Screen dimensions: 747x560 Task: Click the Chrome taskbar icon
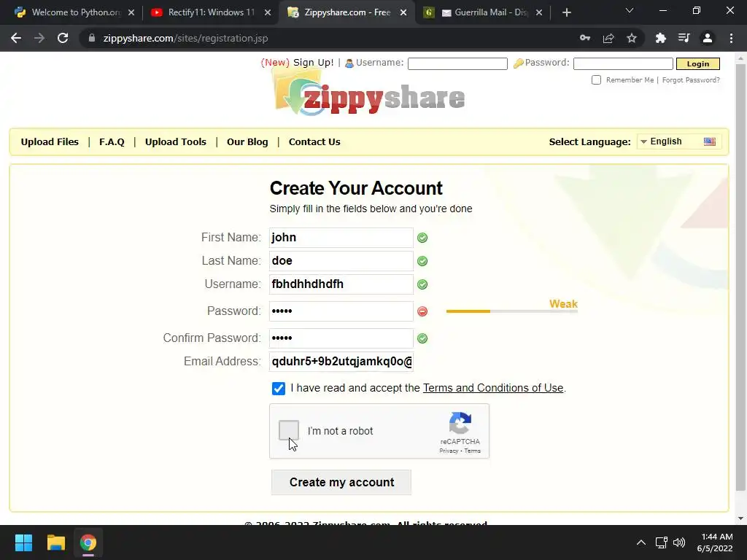point(88,542)
